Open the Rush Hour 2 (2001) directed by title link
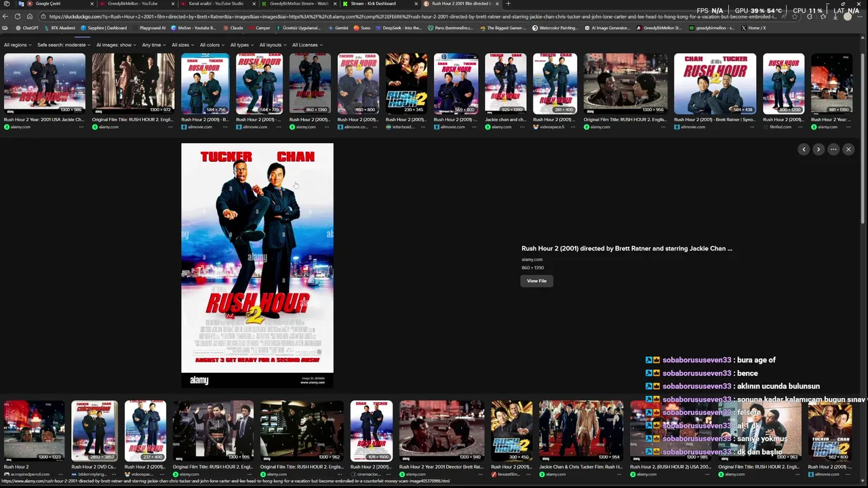Viewport: 868px width, 488px height. (x=627, y=249)
